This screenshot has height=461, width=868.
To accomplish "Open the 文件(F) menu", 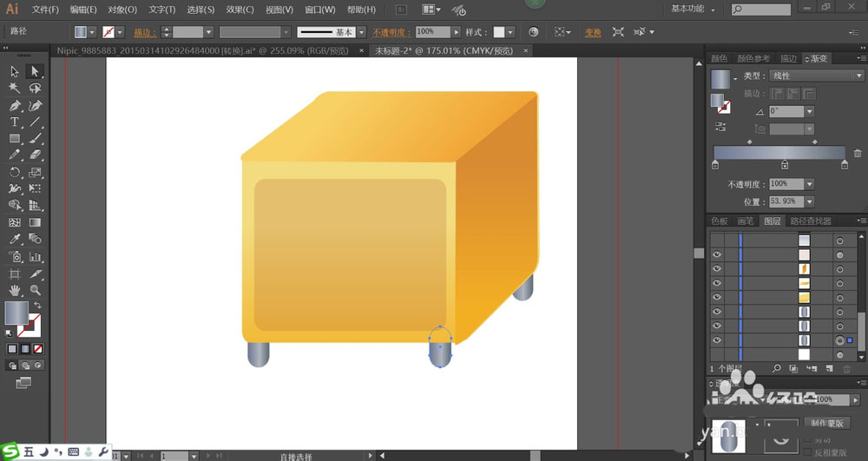I will click(x=45, y=10).
